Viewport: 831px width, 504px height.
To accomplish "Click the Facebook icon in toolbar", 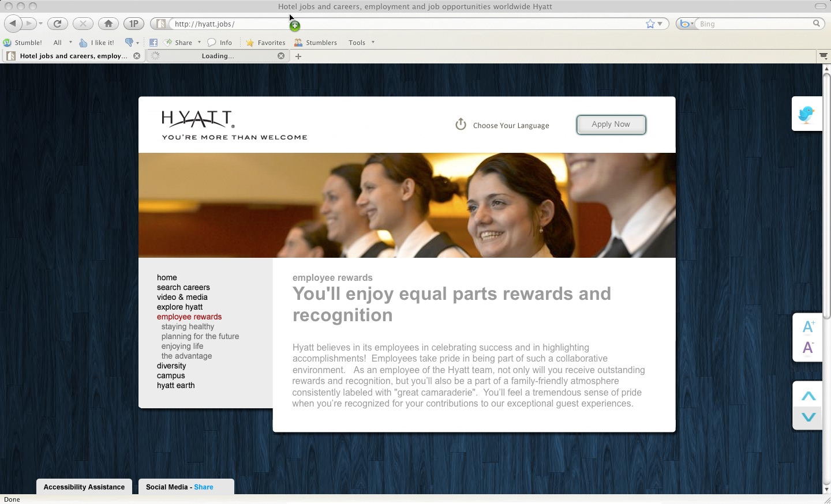I will 154,42.
